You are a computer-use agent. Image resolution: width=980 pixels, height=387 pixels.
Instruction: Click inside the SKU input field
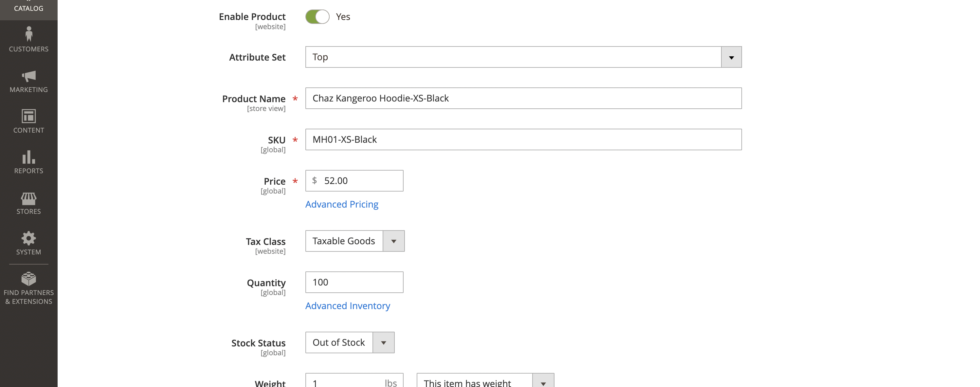[523, 139]
